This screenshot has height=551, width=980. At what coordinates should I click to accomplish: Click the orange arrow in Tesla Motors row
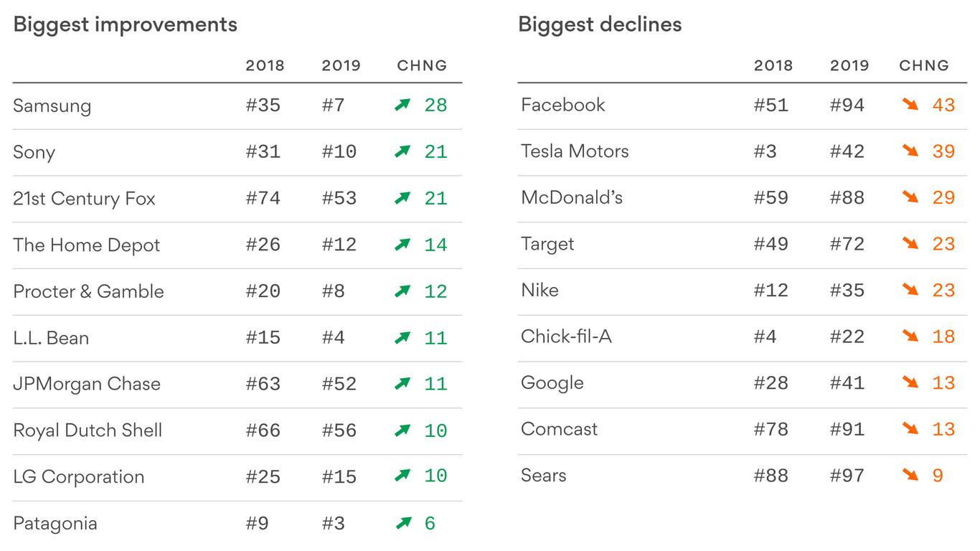pos(910,151)
